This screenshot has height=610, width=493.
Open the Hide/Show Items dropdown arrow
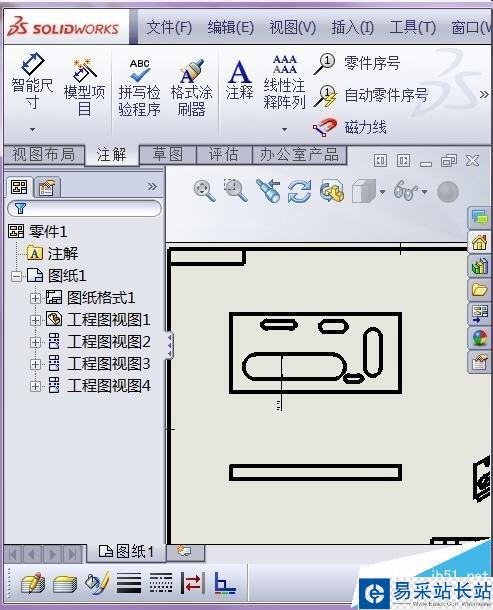425,191
